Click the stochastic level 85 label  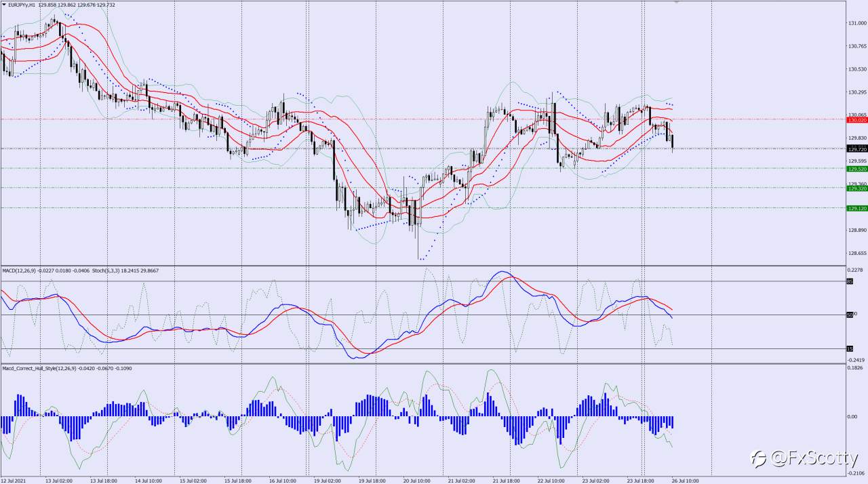click(x=850, y=281)
